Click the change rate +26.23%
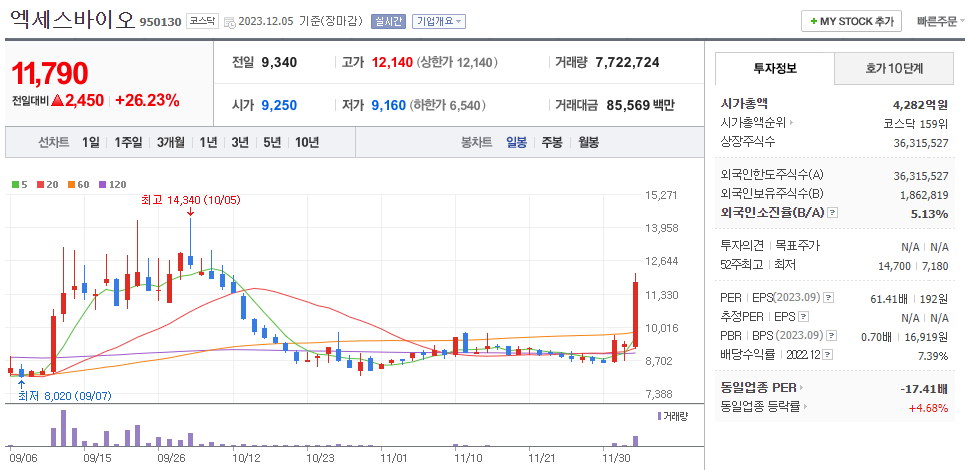The image size is (968, 470). (x=148, y=100)
